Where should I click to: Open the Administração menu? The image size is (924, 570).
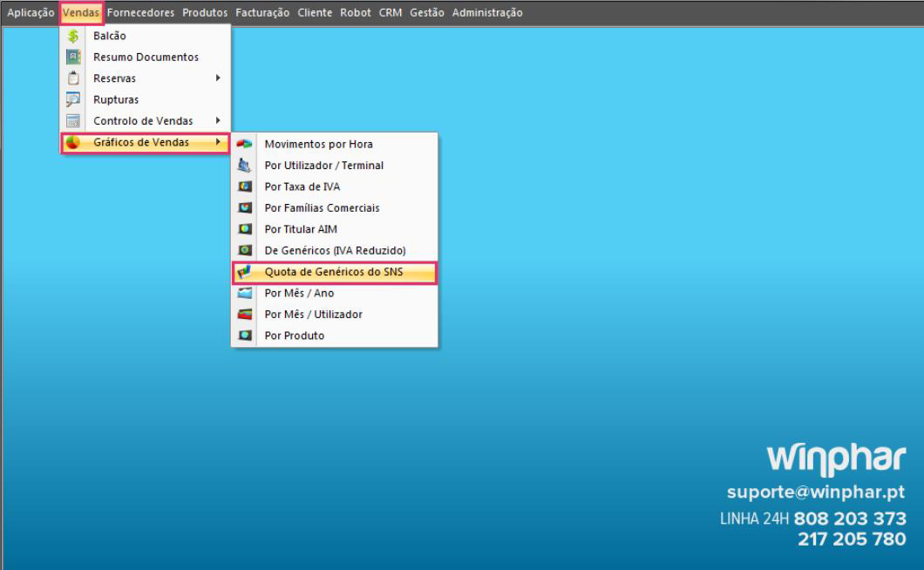487,12
